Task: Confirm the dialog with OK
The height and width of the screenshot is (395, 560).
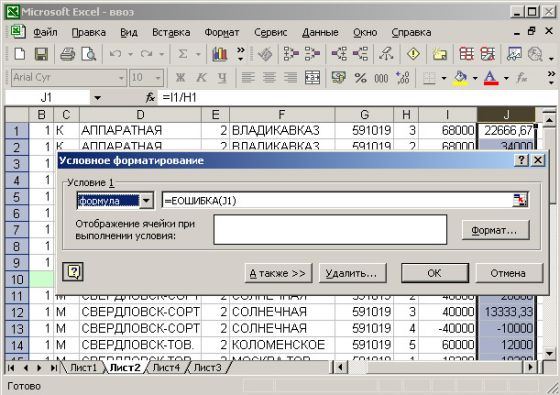Action: point(435,273)
